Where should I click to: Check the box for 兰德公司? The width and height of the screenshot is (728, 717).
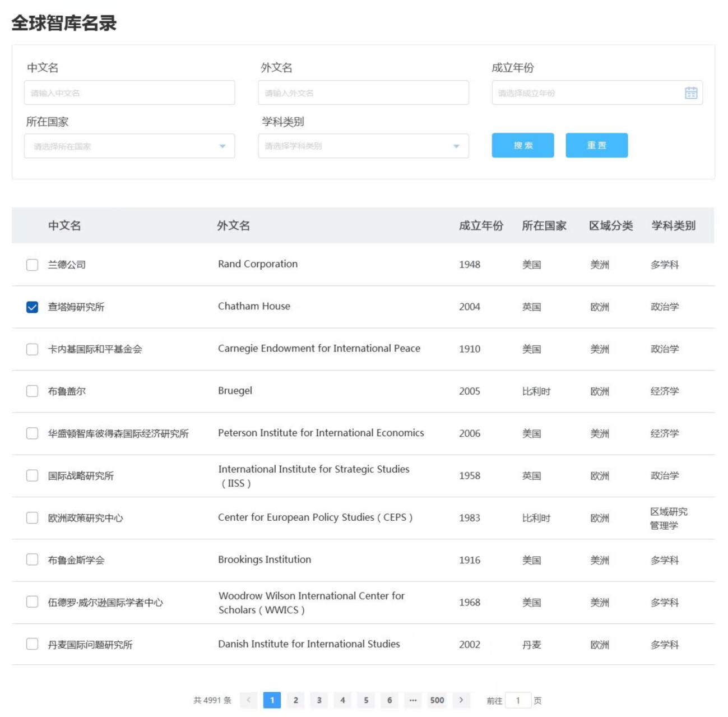point(32,265)
